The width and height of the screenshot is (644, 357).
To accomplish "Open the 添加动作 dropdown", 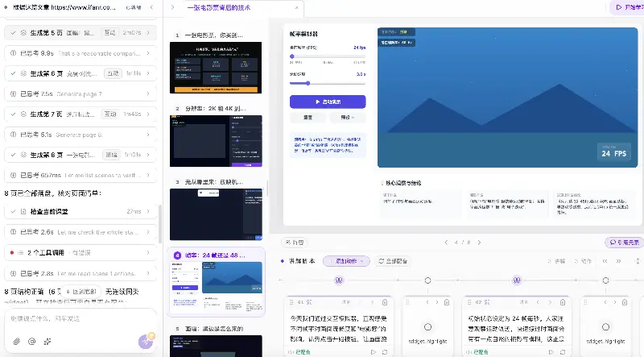I will coord(346,261).
